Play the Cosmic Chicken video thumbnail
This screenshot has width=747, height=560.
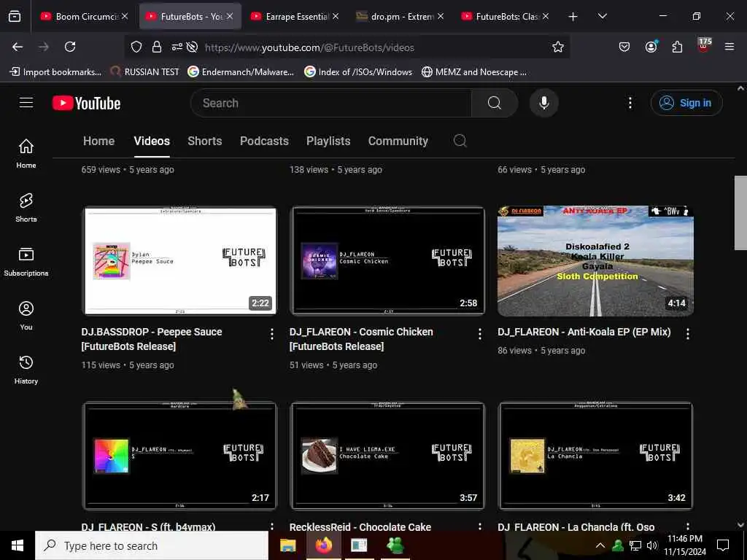tap(388, 261)
